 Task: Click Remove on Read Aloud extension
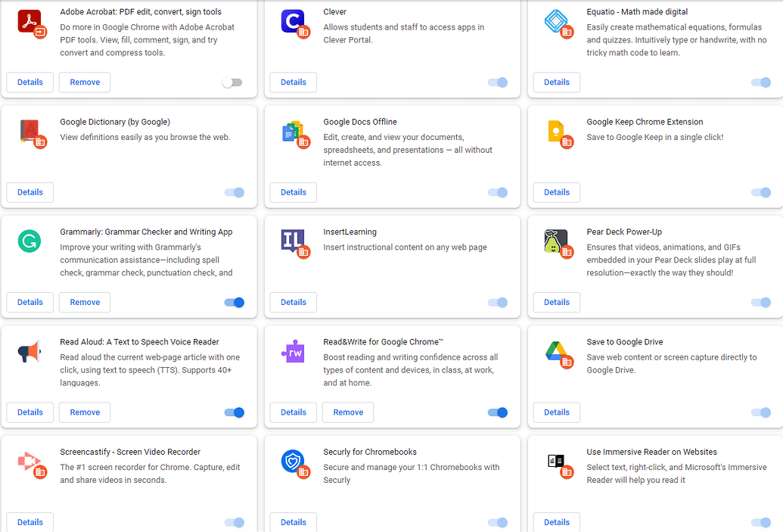pyautogui.click(x=84, y=412)
